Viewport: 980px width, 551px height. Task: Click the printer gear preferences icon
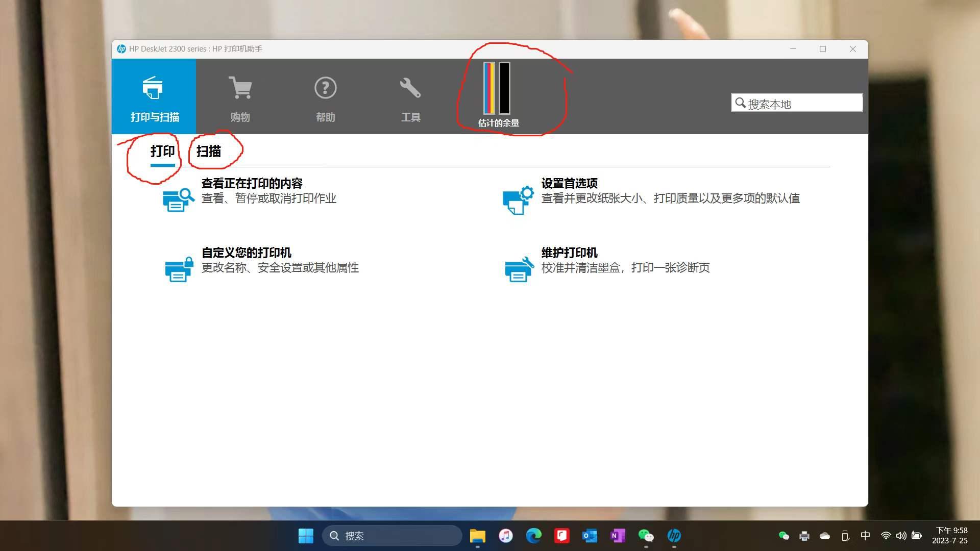coord(518,200)
